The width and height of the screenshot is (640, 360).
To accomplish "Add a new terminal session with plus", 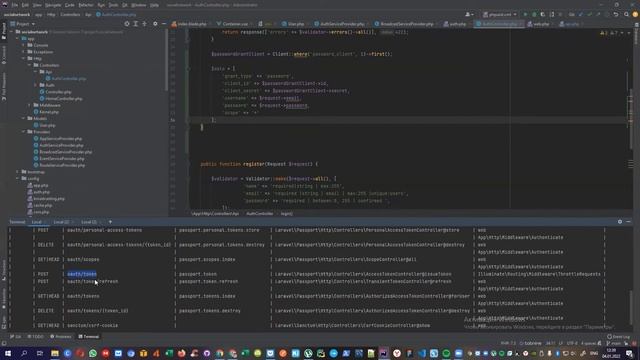I will click(x=110, y=222).
